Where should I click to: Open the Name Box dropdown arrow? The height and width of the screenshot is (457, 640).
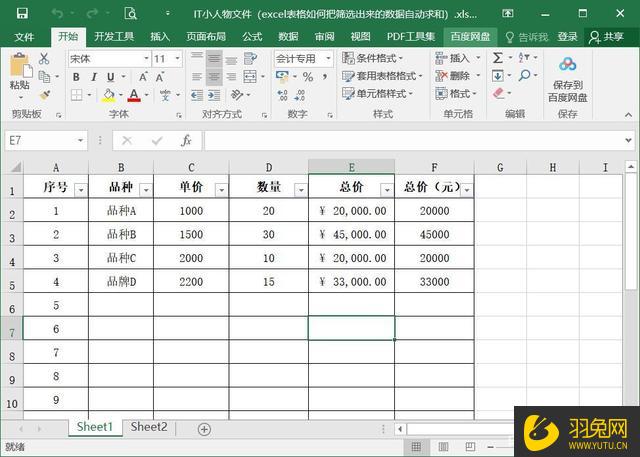point(80,141)
